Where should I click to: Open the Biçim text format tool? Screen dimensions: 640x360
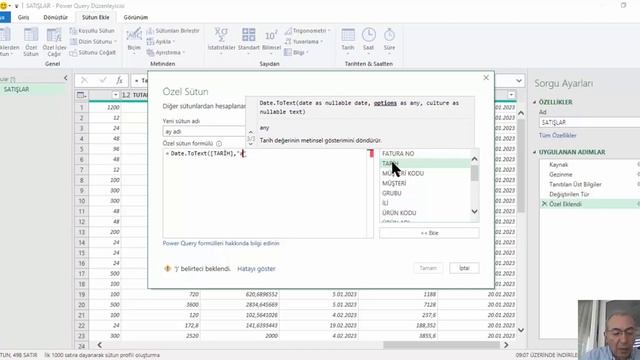coord(134,41)
